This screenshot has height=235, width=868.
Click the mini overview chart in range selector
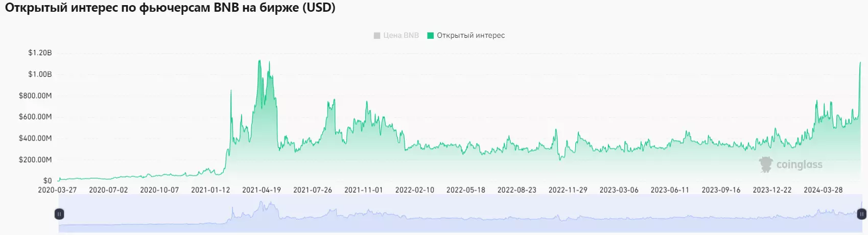tap(460, 214)
